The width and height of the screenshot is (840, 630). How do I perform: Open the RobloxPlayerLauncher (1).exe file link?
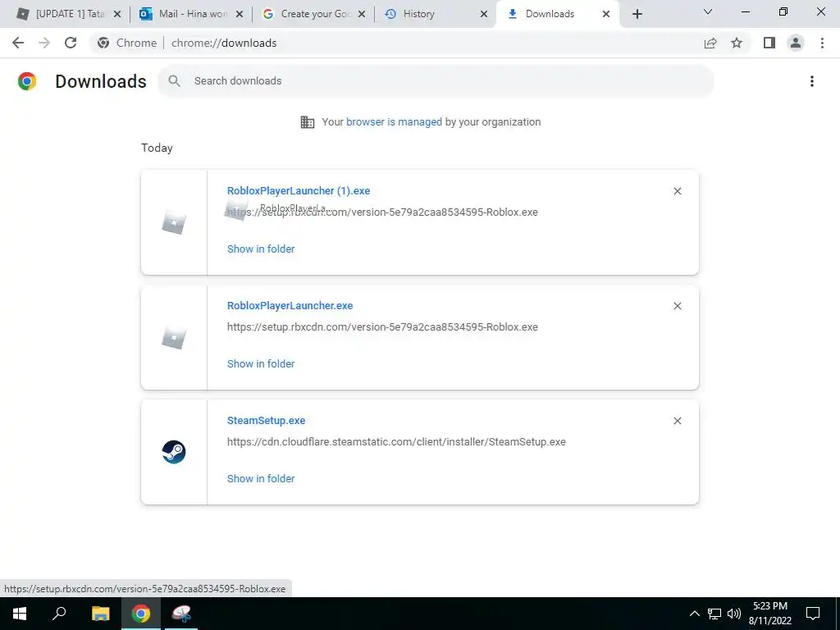click(x=299, y=190)
